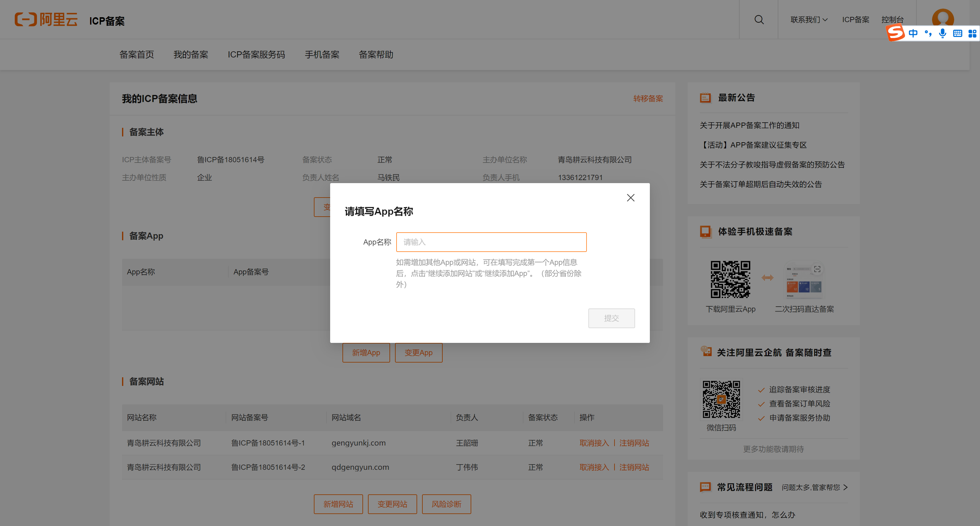Click the 关注阿里云企航 section icon
This screenshot has width=980, height=526.
pyautogui.click(x=706, y=351)
